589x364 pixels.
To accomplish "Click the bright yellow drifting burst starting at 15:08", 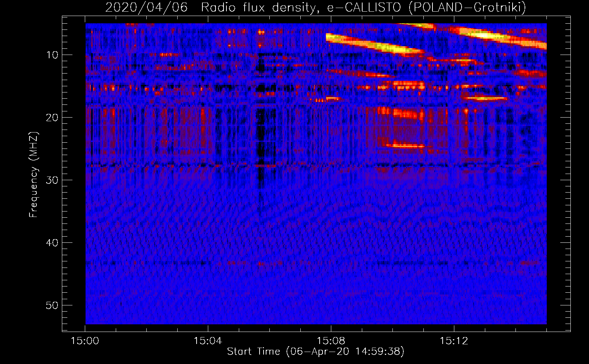I will pyautogui.click(x=375, y=44).
